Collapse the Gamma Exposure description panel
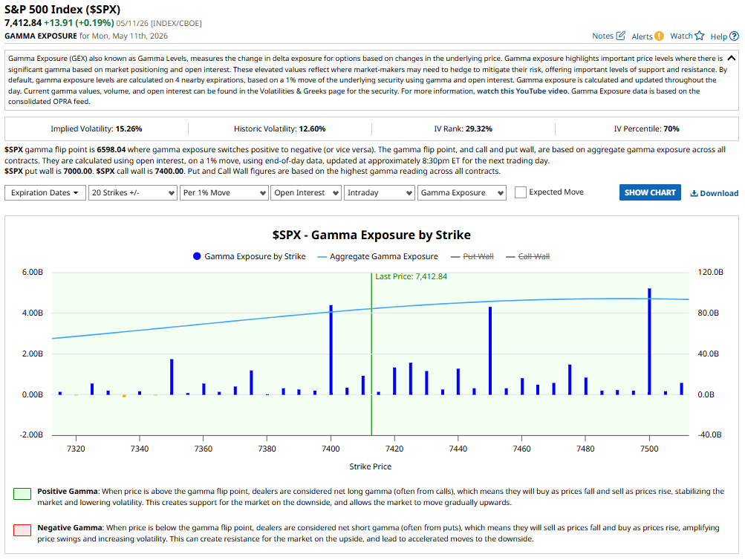 [x=731, y=58]
